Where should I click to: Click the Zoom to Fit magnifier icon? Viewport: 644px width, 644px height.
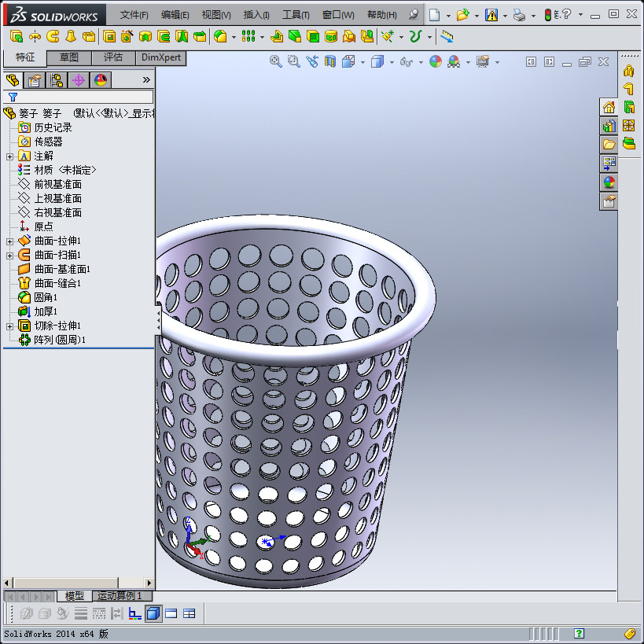[276, 61]
